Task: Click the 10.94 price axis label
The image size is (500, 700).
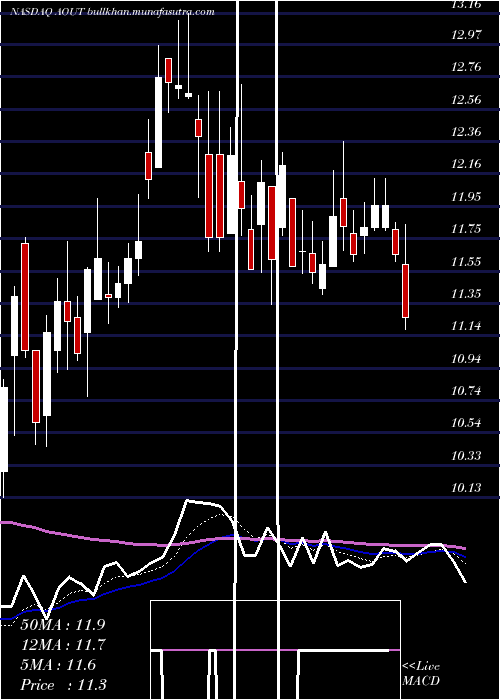Action: pos(466,358)
